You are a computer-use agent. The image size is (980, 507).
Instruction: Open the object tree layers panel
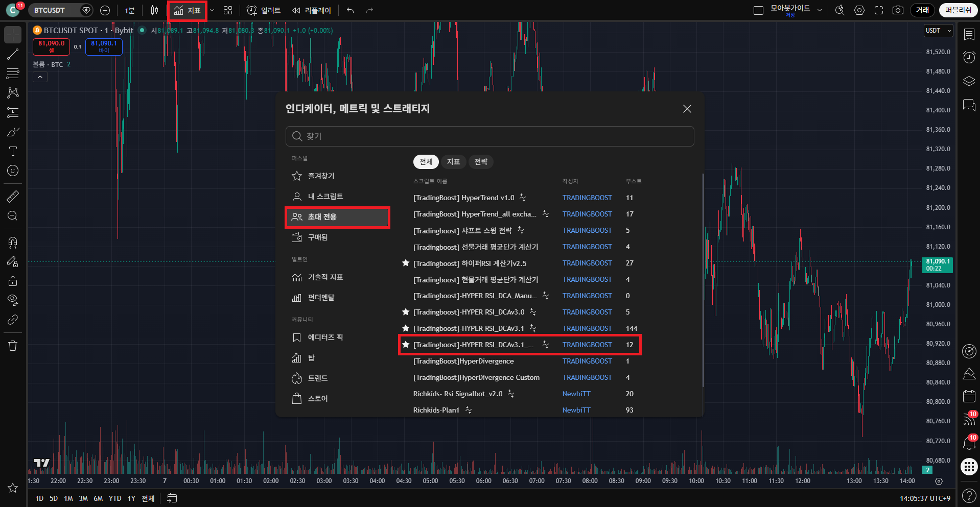coord(969,81)
